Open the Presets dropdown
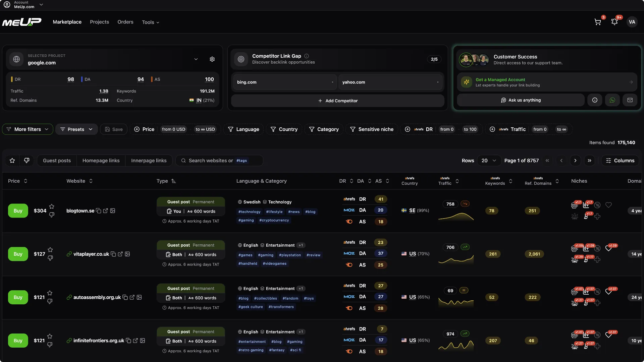Screen dimensions: 644x362 coord(76,129)
